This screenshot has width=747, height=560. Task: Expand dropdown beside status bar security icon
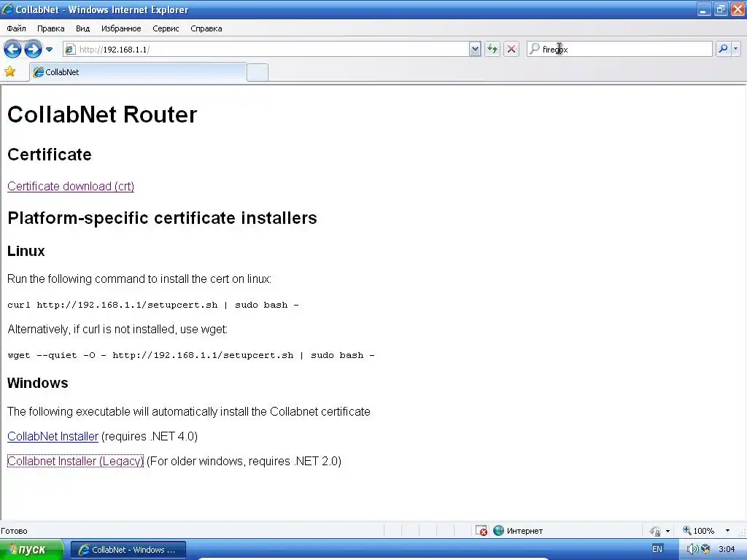pos(667,531)
